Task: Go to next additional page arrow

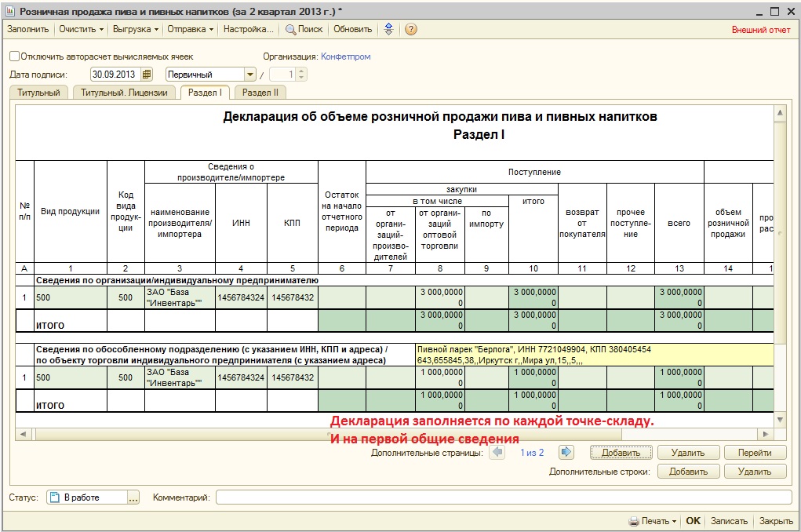Action: [566, 452]
